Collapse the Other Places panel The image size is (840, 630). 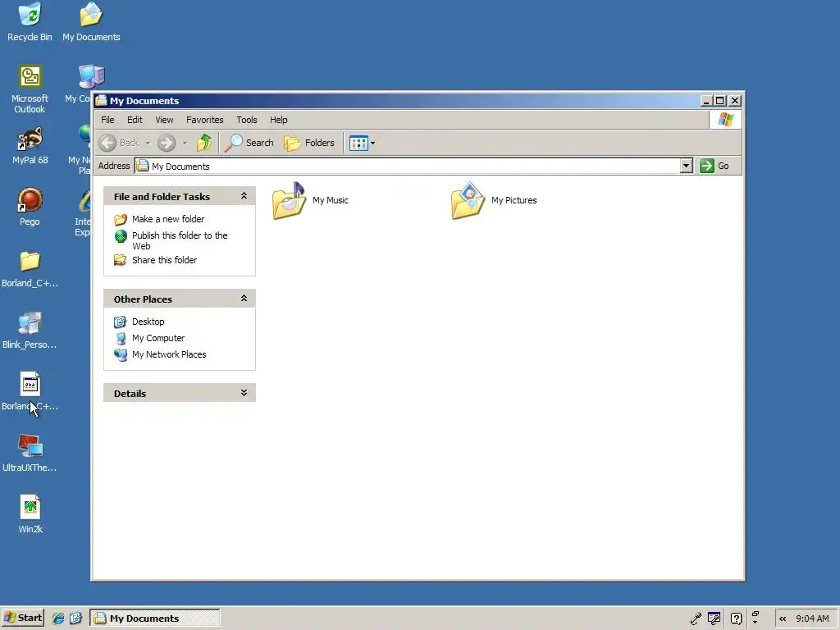244,299
